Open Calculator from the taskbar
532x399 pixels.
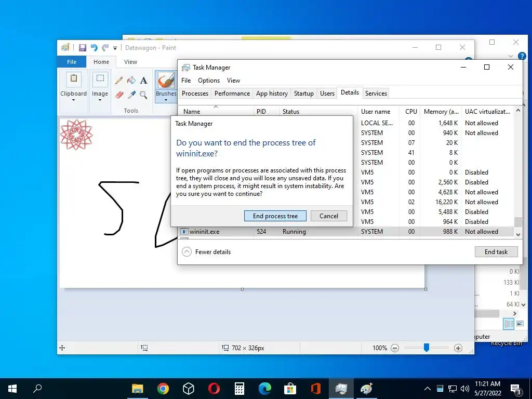pos(240,389)
